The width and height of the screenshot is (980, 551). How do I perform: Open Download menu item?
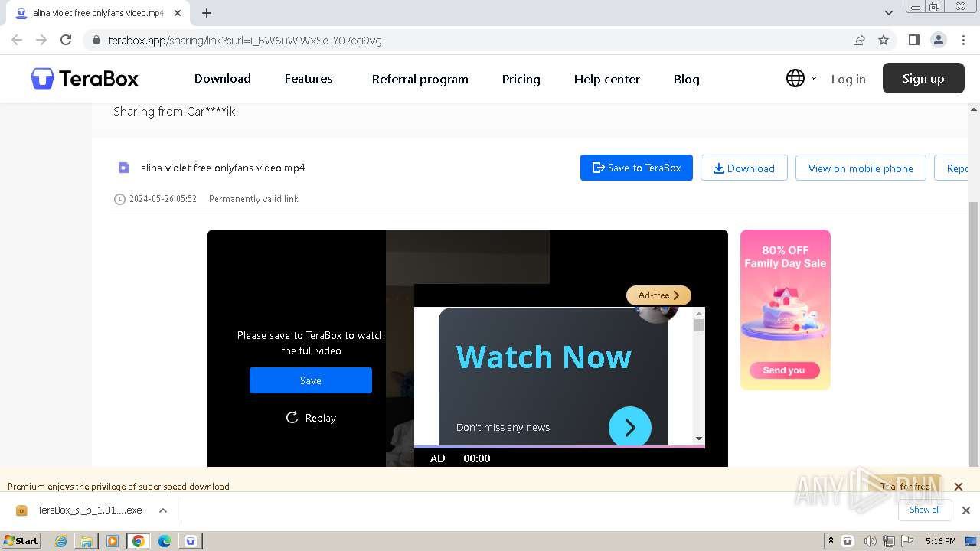point(223,78)
